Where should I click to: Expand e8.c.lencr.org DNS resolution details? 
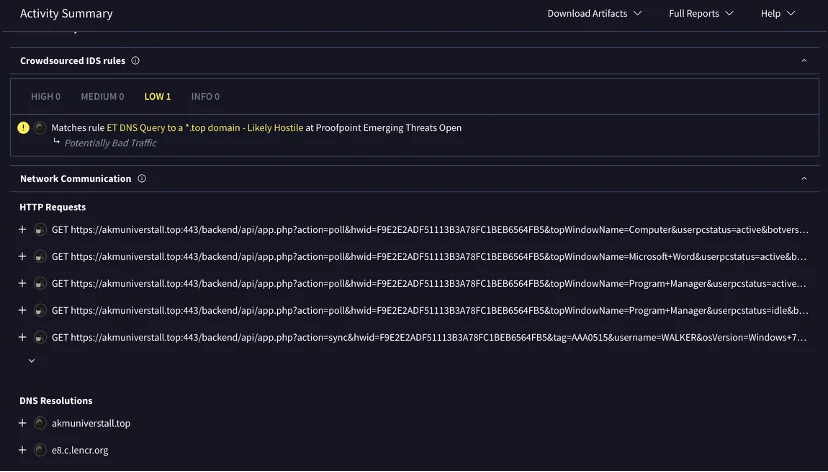coord(22,450)
